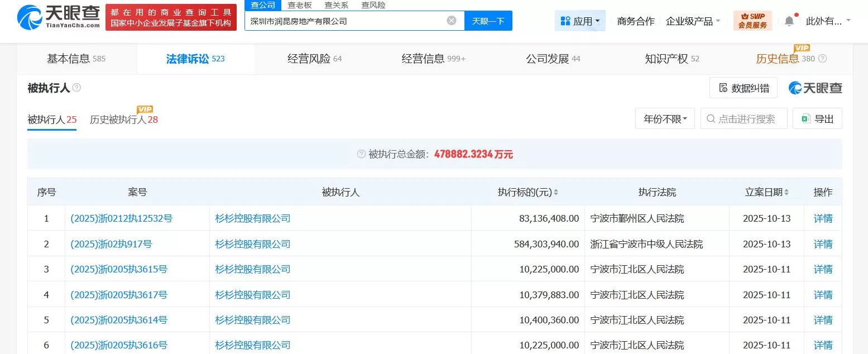Click the SVIP 会员服务 crown badge
The height and width of the screenshot is (354, 868).
click(x=751, y=20)
